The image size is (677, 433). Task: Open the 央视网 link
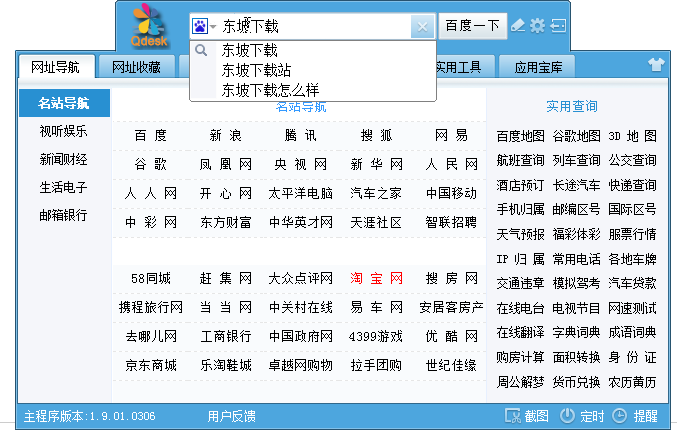point(301,164)
